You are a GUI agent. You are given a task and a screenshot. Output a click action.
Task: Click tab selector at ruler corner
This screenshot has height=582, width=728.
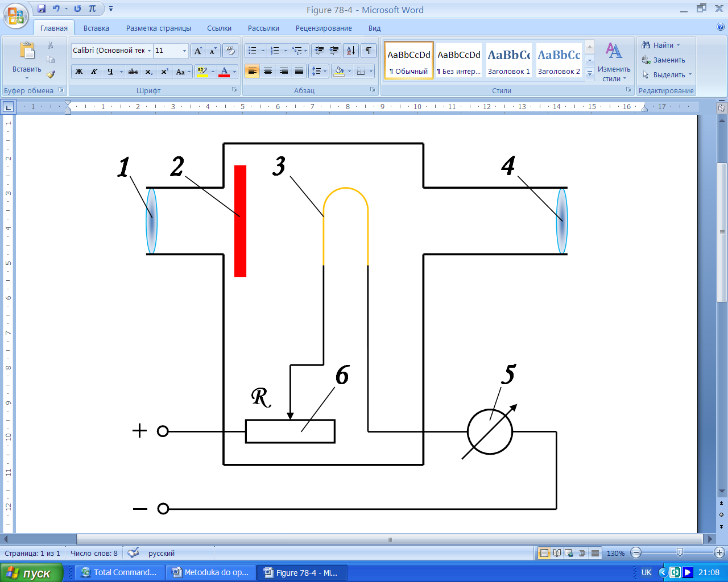click(x=8, y=106)
